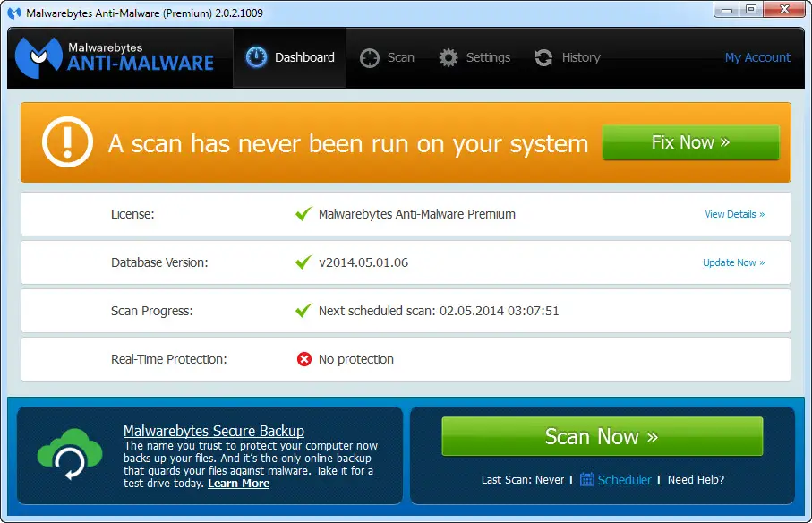Click the banner text 'A scan has never been run'
The image size is (812, 523).
[348, 143]
